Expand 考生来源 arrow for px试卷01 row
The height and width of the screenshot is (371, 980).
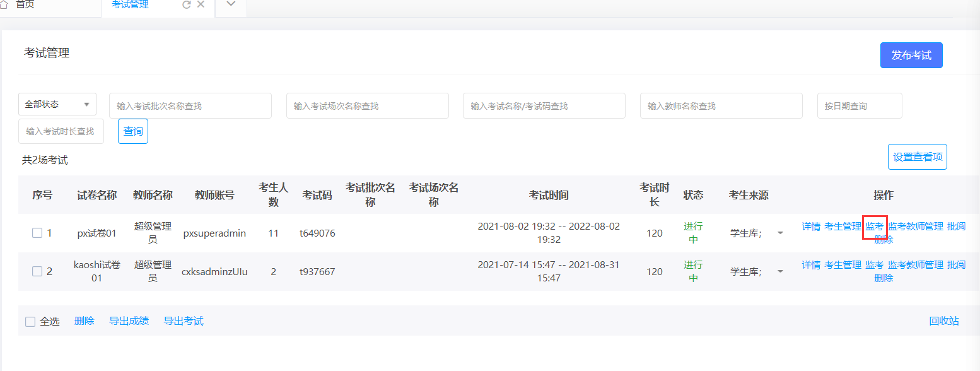click(x=780, y=233)
